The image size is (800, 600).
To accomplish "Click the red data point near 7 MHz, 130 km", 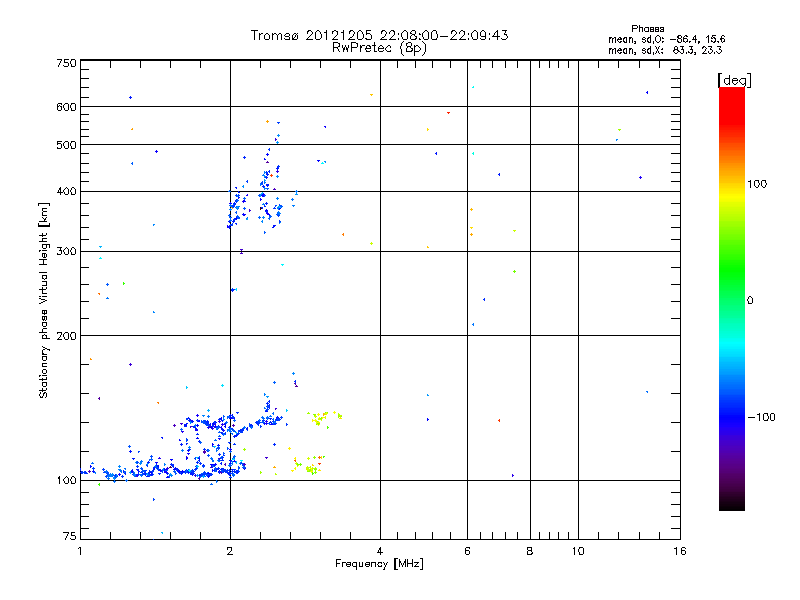I will 498,420.
